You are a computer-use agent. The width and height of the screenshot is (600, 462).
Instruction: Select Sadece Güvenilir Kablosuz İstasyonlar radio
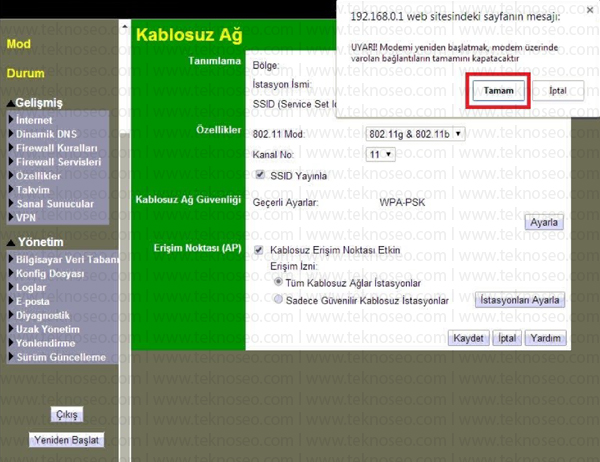278,299
